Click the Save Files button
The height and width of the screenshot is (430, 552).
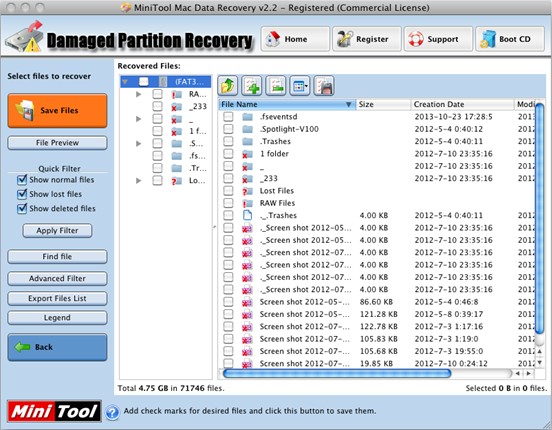57,111
